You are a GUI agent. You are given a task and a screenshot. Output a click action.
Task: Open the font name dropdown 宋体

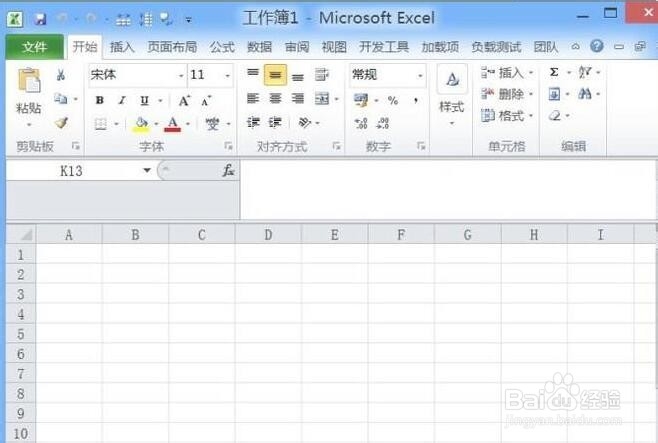point(181,76)
